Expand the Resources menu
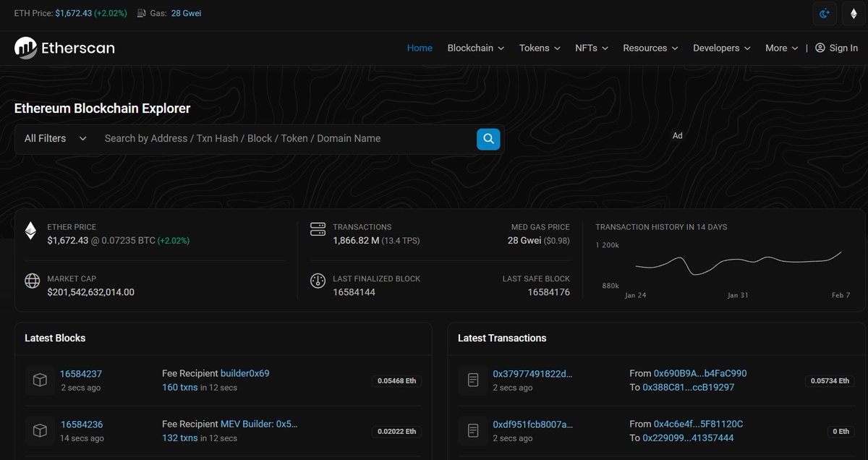 click(650, 48)
